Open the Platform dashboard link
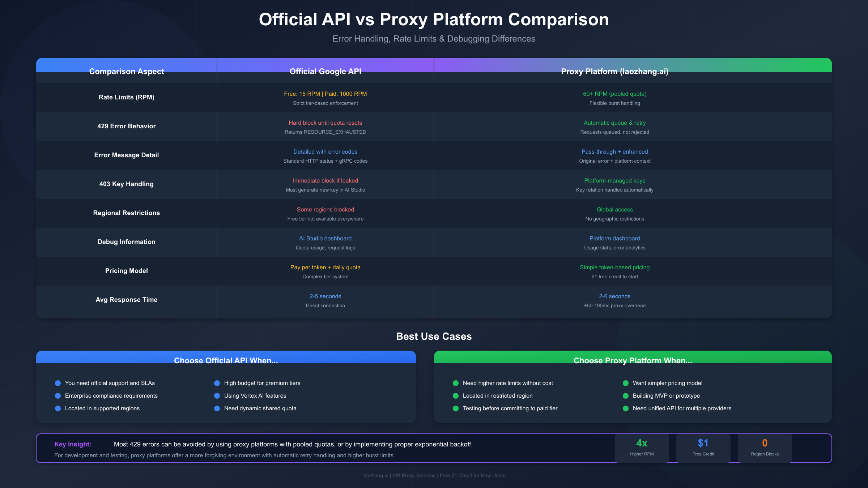Image resolution: width=868 pixels, height=488 pixels. point(614,238)
